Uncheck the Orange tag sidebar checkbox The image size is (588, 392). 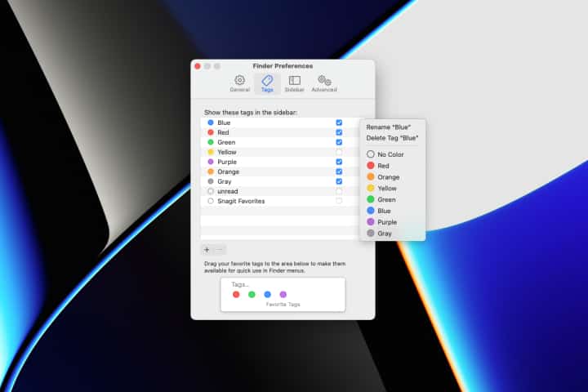pos(339,171)
